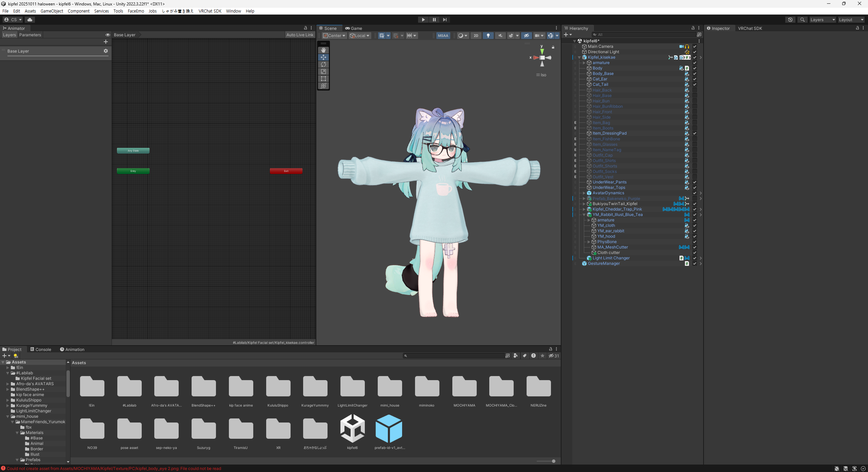Screen dimensions: 868x472
Task: Collapse YM_Rabbit_Illust_Blue_Tea hierarchy item
Action: [584, 215]
